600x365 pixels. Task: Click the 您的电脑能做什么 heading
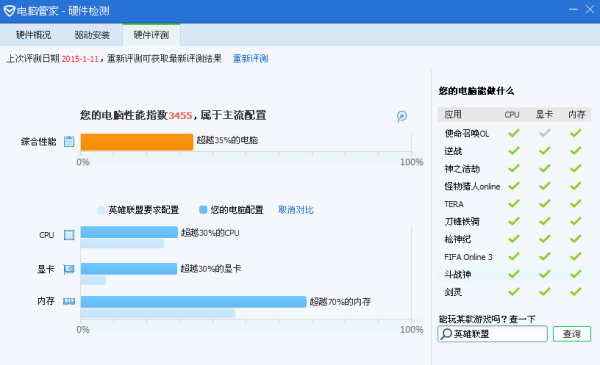(x=476, y=91)
